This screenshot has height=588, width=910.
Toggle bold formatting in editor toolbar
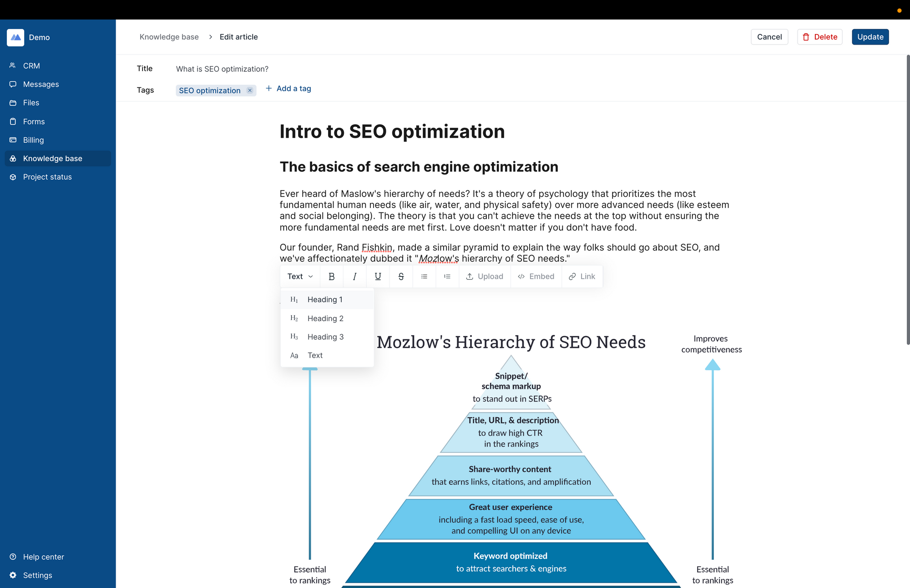pyautogui.click(x=331, y=276)
